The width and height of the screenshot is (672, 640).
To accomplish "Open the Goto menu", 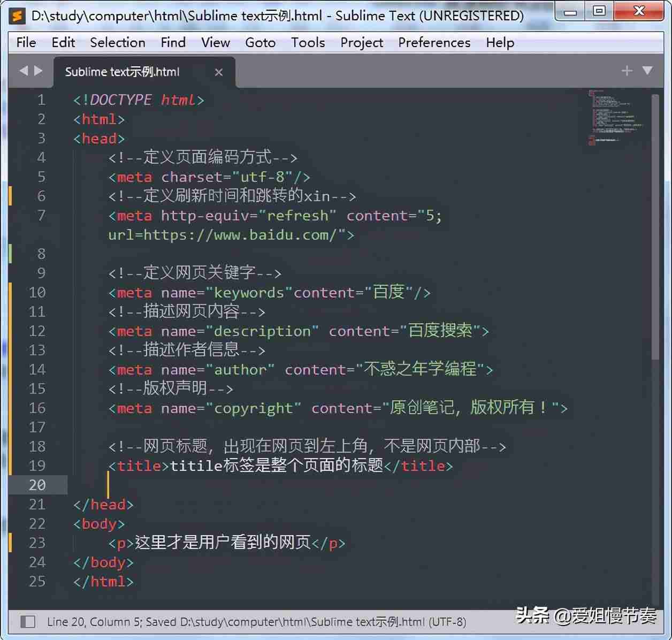I will coord(260,43).
